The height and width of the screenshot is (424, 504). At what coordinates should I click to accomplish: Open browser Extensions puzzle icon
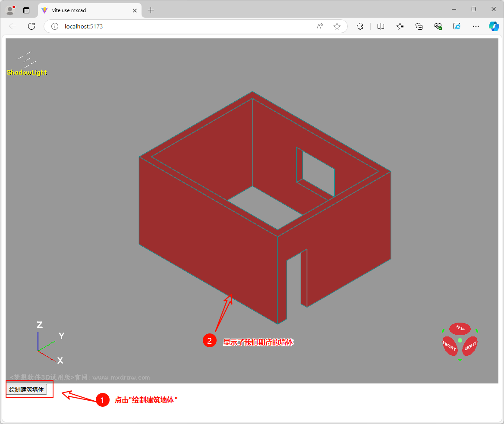point(360,26)
